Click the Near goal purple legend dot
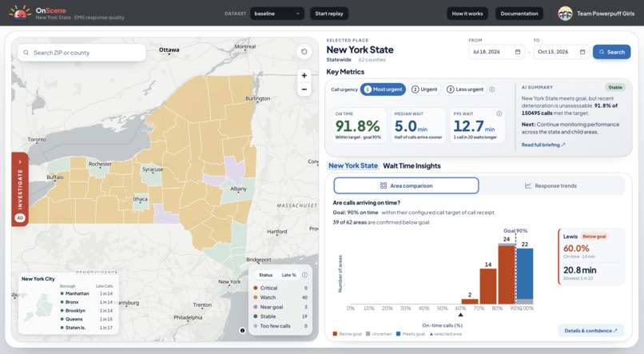644x354 pixels. (x=256, y=307)
